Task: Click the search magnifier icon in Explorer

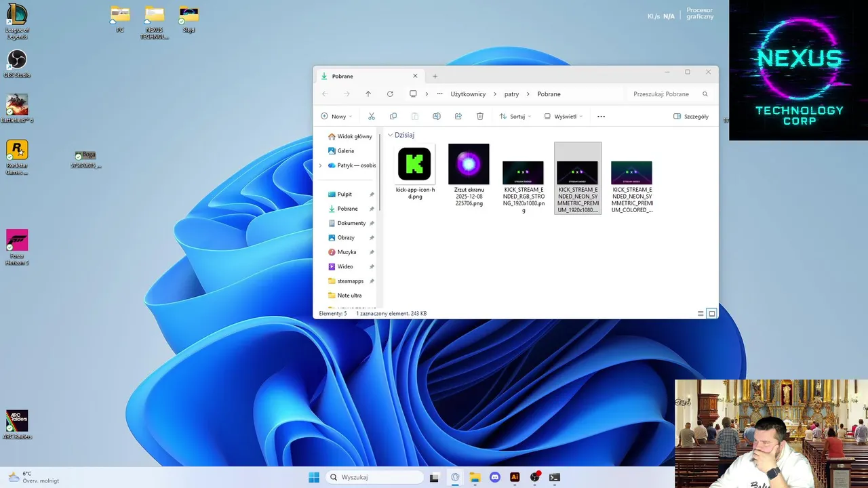Action: coord(705,94)
